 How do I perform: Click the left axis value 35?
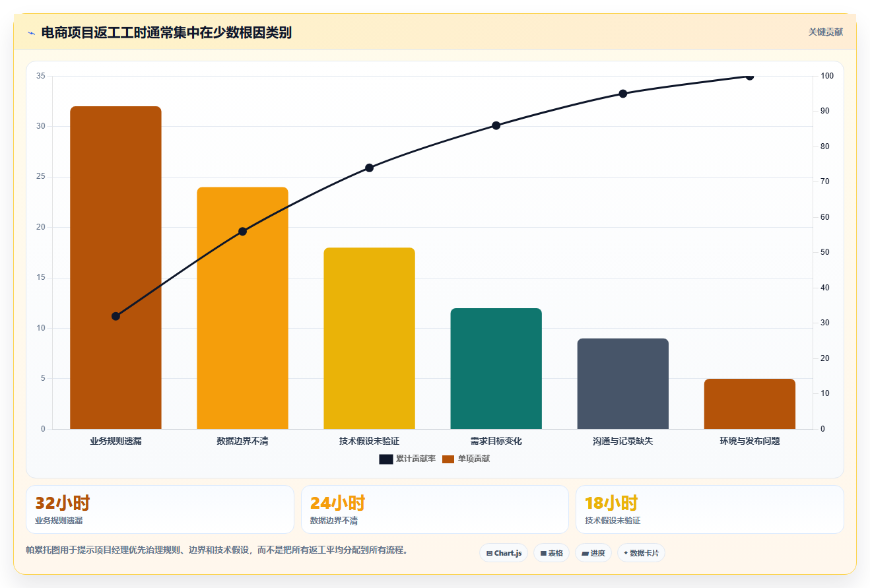pyautogui.click(x=41, y=76)
